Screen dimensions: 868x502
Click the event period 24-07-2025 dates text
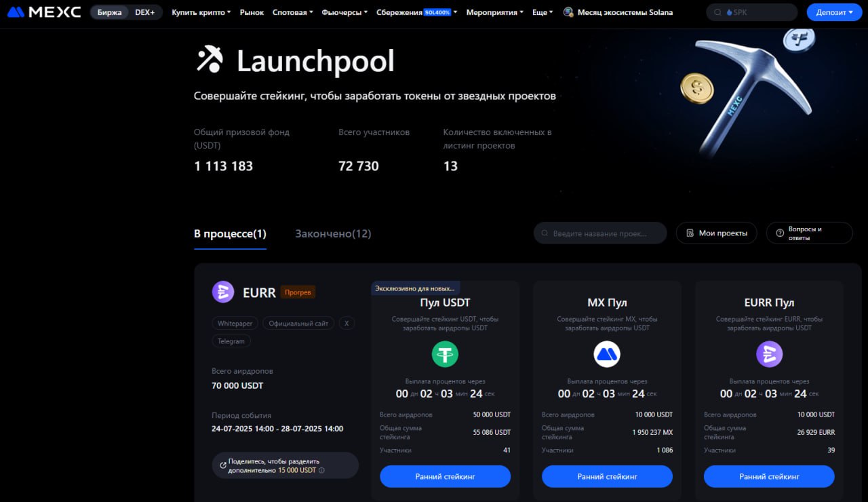[277, 429]
